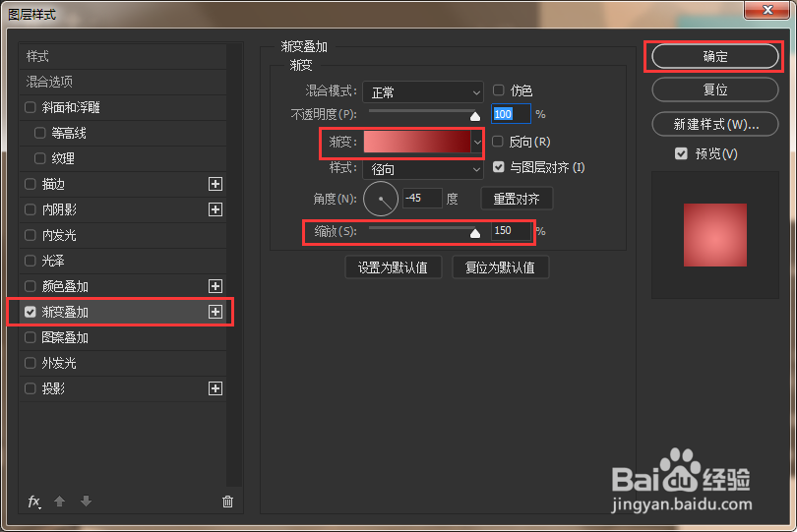The image size is (797, 532).
Task: Add another 描边 effect via plus icon
Action: point(215,184)
